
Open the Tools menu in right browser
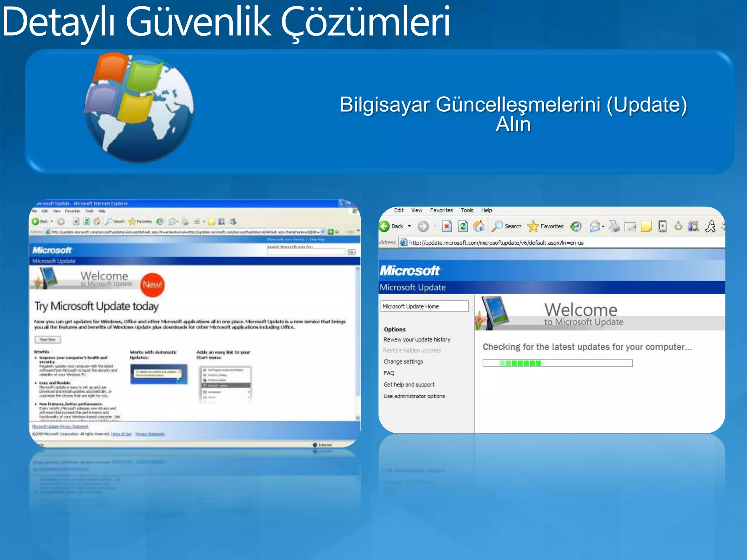tap(467, 210)
